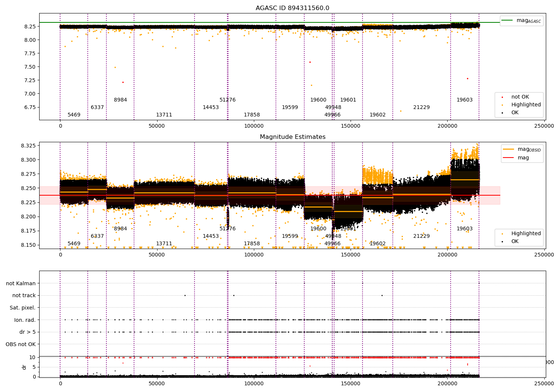Click the title 'AGASC ID 894311560.0'
Screen dimensions: 560x392
[292, 8]
